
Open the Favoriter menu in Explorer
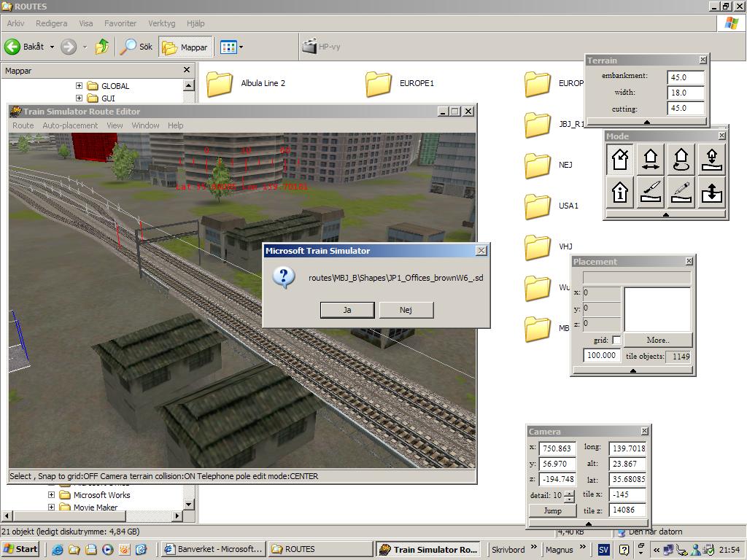[x=120, y=23]
